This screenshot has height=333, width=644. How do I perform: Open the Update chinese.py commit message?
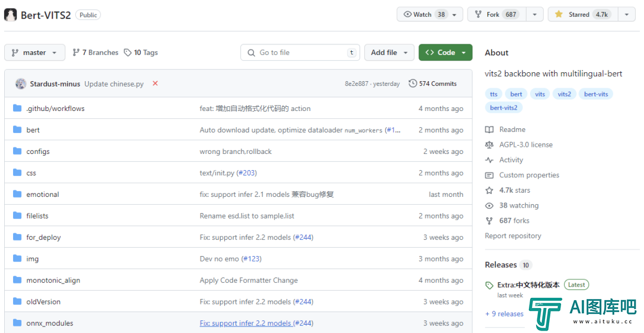coord(114,84)
